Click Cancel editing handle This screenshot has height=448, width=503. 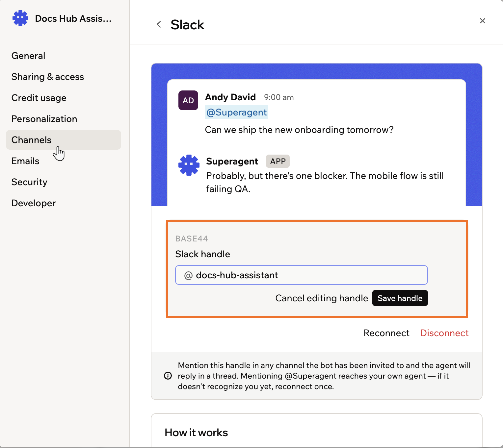322,298
